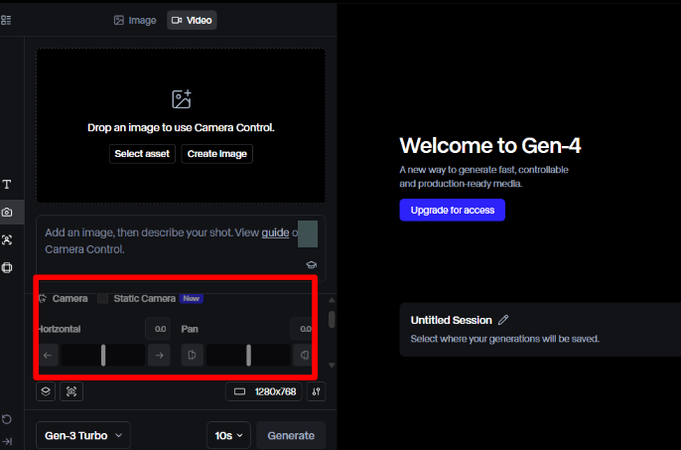The width and height of the screenshot is (681, 450).
Task: Open the settings sliders icon button
Action: [x=316, y=391]
